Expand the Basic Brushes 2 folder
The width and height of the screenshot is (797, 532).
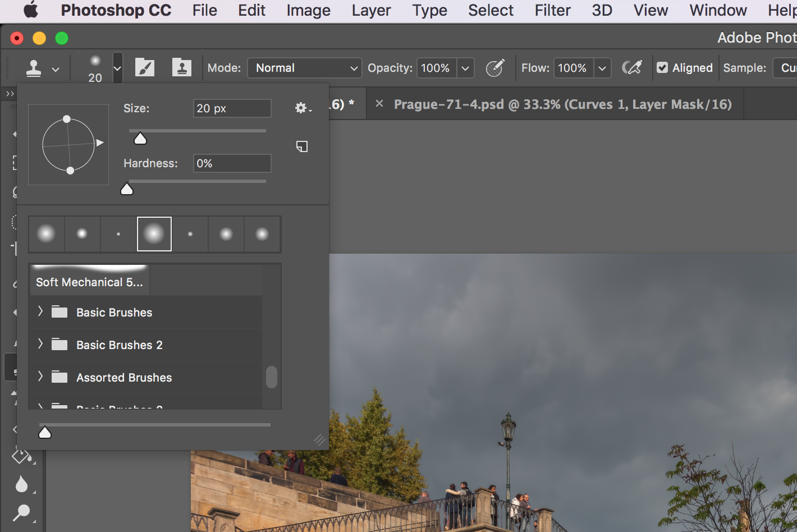40,344
